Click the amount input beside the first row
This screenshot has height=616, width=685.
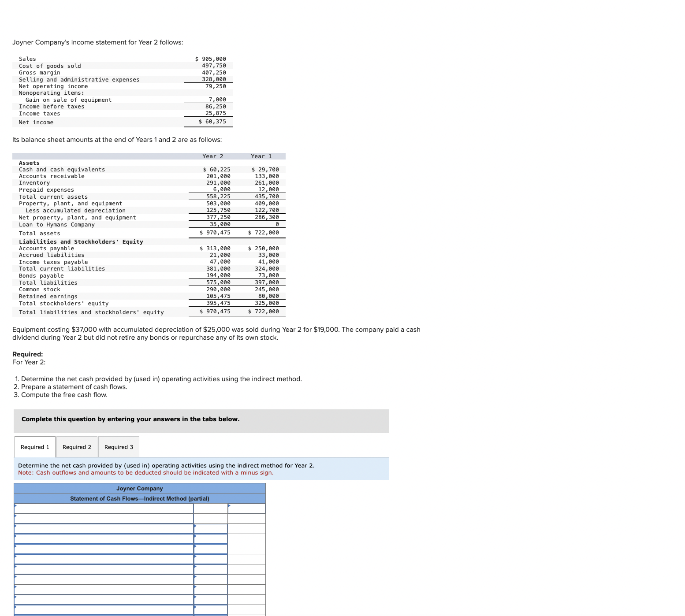[x=211, y=508]
